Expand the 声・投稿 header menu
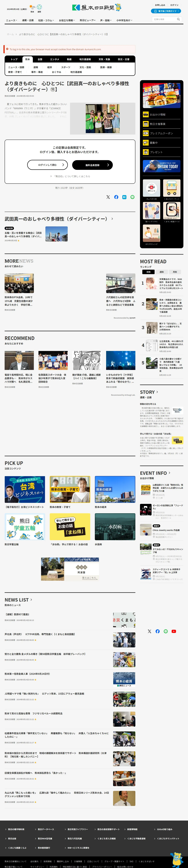Viewport: 188px width, 868px height. coord(106,21)
